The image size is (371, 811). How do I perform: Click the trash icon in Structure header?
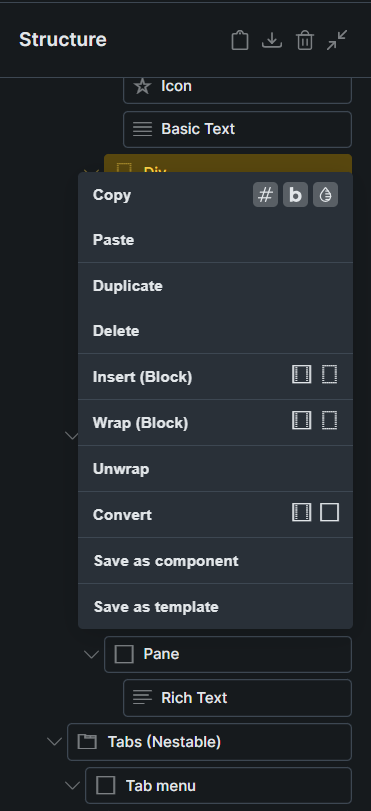[x=305, y=40]
